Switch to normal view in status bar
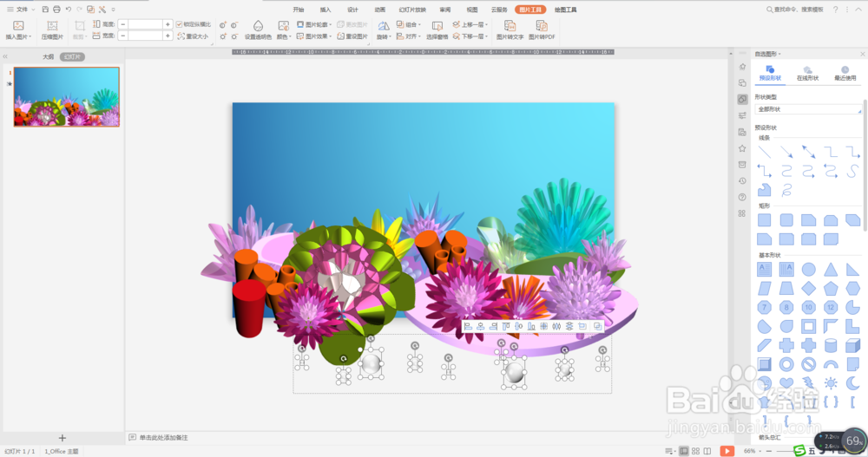Viewport: 868px width, 457px height. pos(684,451)
